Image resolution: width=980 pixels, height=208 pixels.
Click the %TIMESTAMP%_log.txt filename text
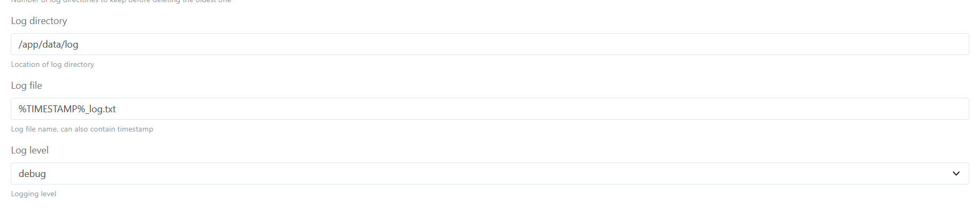[x=67, y=109]
